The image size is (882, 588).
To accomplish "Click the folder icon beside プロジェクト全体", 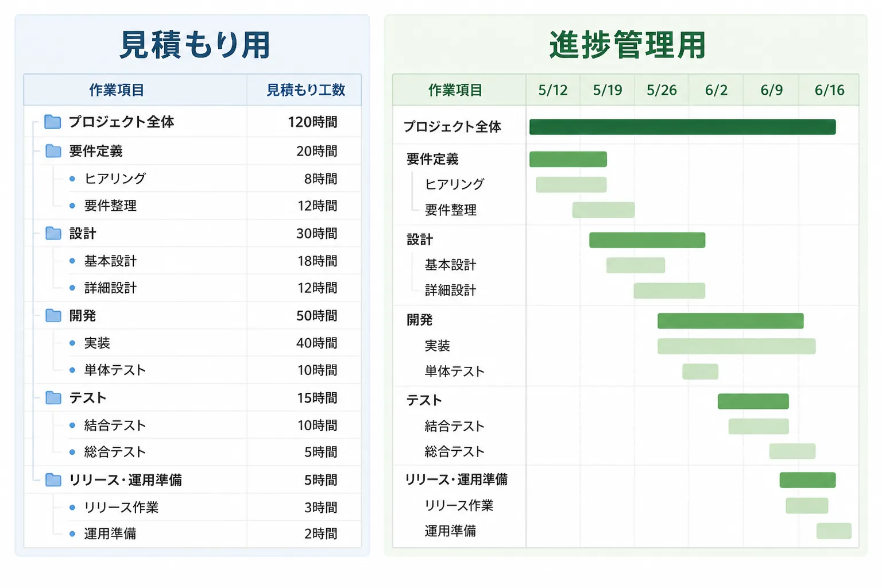I will 53,122.
